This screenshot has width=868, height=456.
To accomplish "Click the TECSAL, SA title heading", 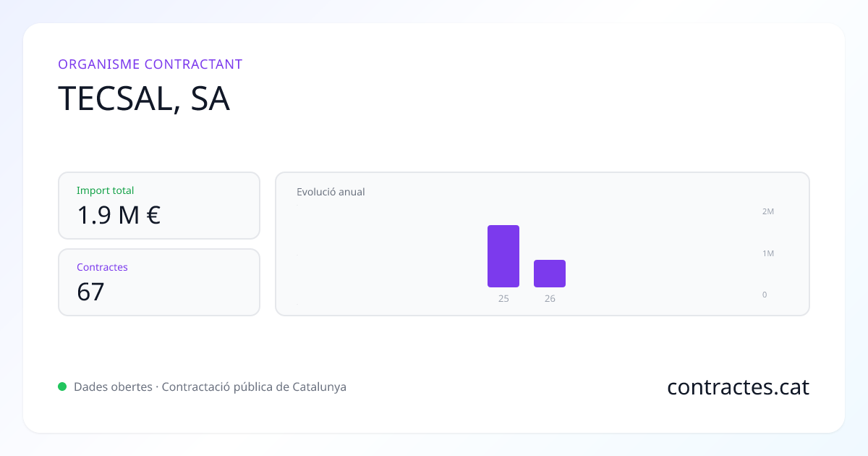I will tap(144, 99).
